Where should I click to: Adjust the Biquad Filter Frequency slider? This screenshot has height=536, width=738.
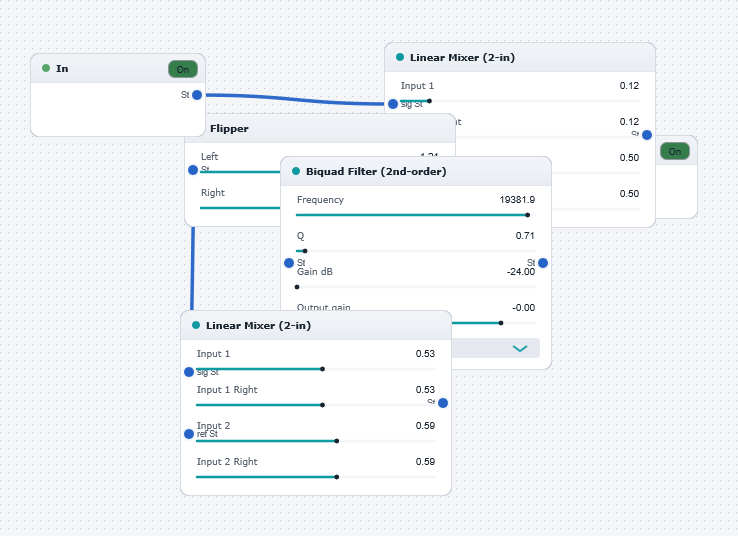[x=416, y=215]
